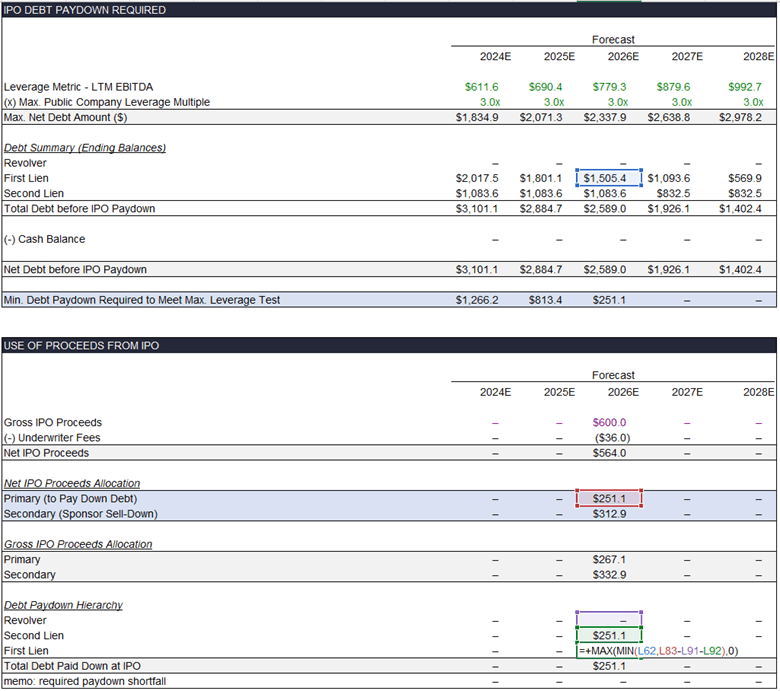Select the 2025E paydown required value $813.4
The image size is (780, 691).
tap(545, 300)
